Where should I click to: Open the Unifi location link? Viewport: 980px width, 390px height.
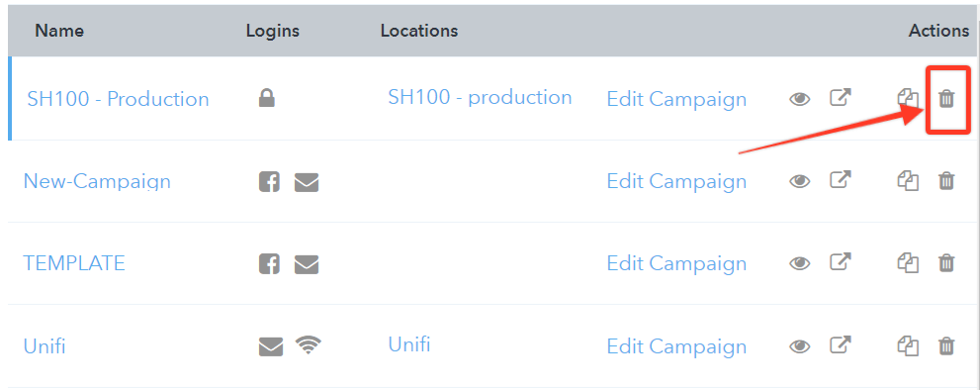coord(409,343)
